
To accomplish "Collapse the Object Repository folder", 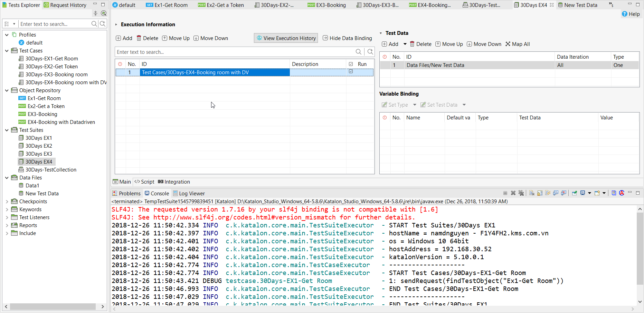I will 7,90.
